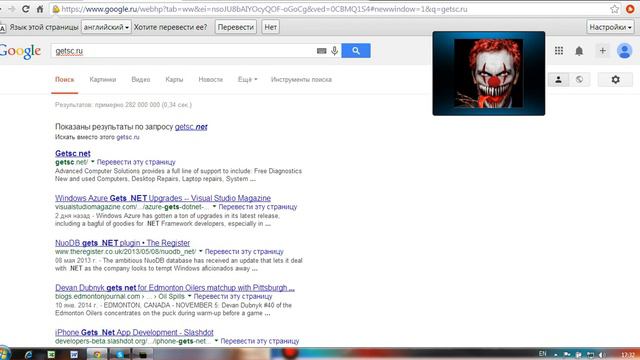640x360 pixels.
Task: Open the 'Getsc.net' result title
Action: tap(73, 153)
